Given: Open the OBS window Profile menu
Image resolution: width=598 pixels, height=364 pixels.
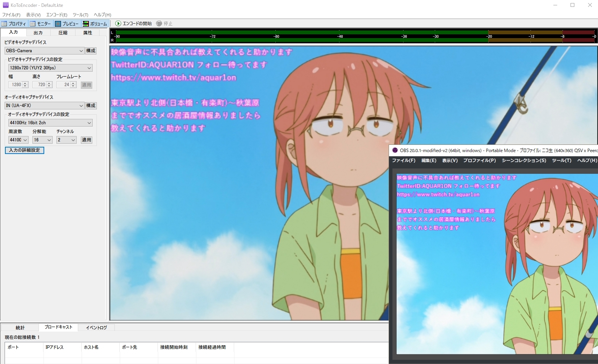Looking at the screenshot, I should 479,160.
